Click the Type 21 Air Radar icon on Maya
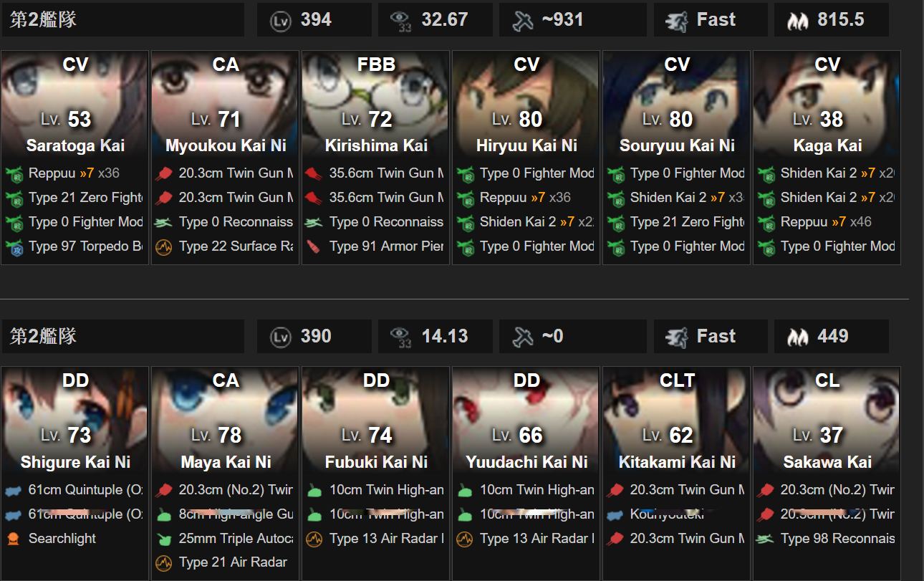Viewport: 924px width, 581px height. (x=164, y=563)
